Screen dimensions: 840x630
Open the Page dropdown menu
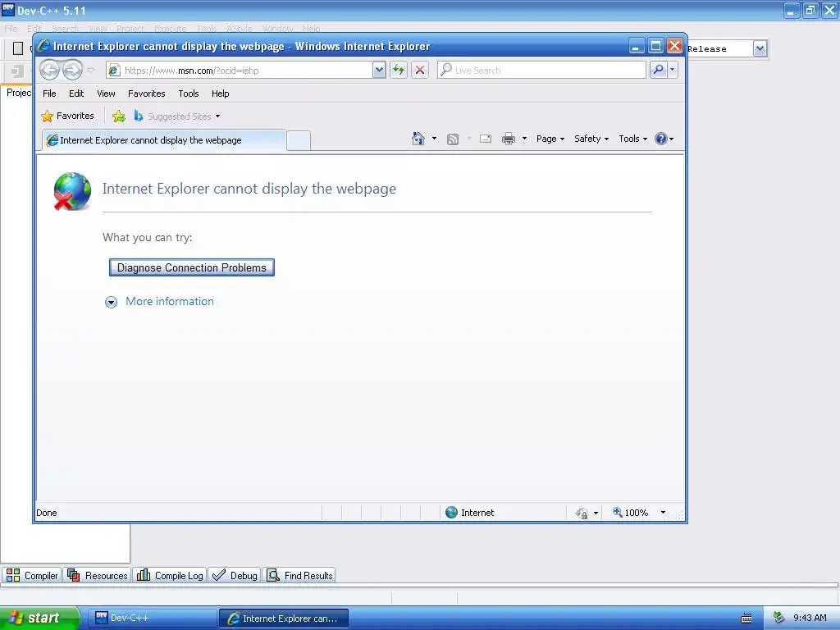[550, 139]
